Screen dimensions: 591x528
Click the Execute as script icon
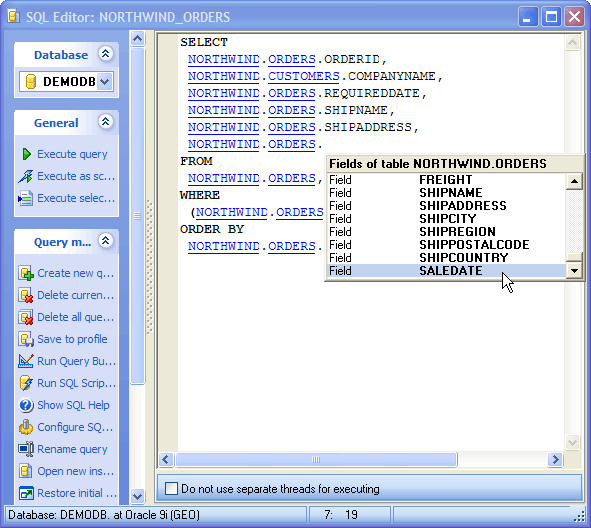pyautogui.click(x=26, y=176)
